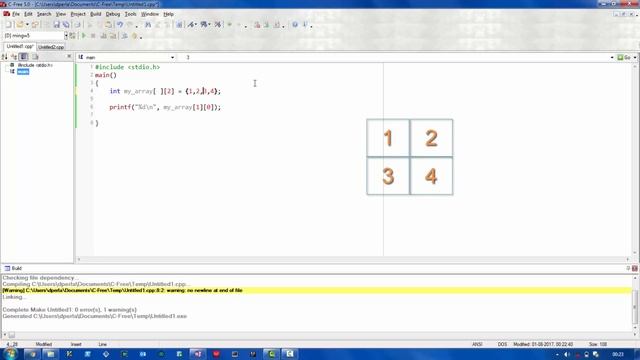This screenshot has height=360, width=640.
Task: Click the Paste clipboard icon
Action: [108, 25]
